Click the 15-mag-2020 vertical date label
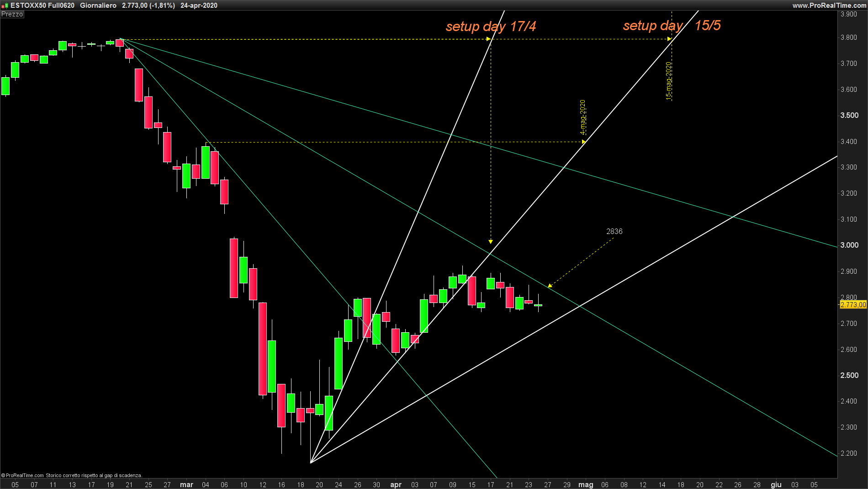Viewport: 868px width, 489px height. pos(668,81)
